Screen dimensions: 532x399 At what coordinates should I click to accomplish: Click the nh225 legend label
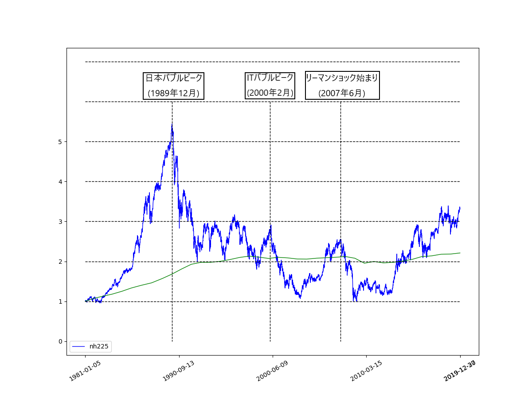[99, 346]
